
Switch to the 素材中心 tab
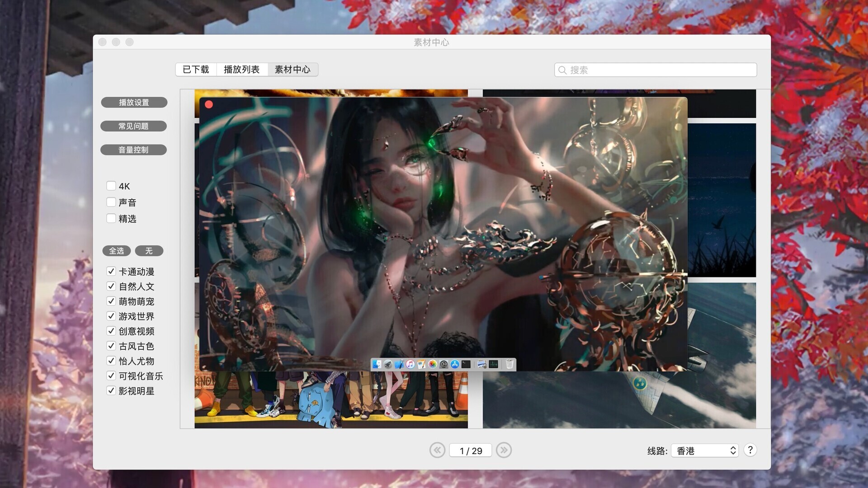pos(292,70)
